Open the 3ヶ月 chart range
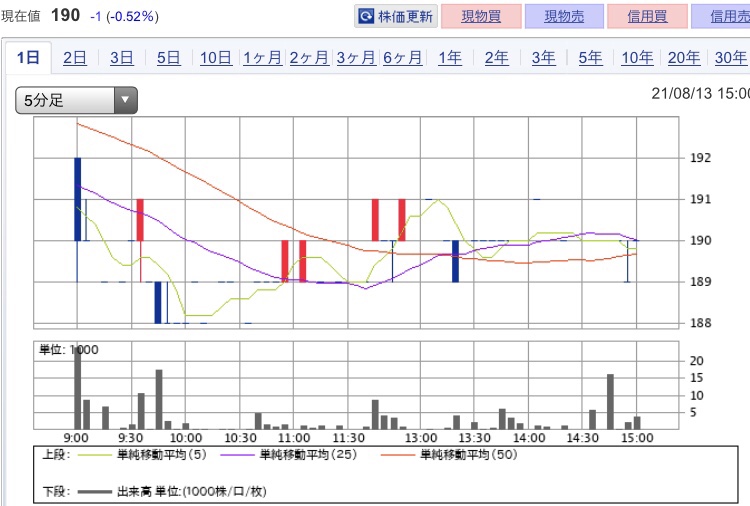Screen dimensions: 750x506 pyautogui.click(x=356, y=58)
